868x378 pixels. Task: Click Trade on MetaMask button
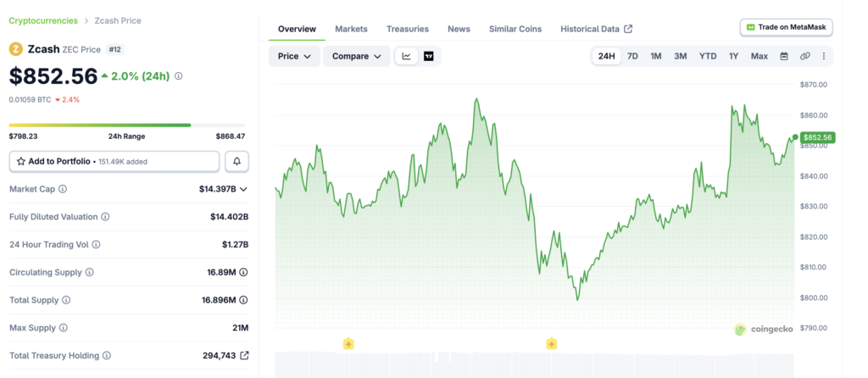pyautogui.click(x=786, y=27)
